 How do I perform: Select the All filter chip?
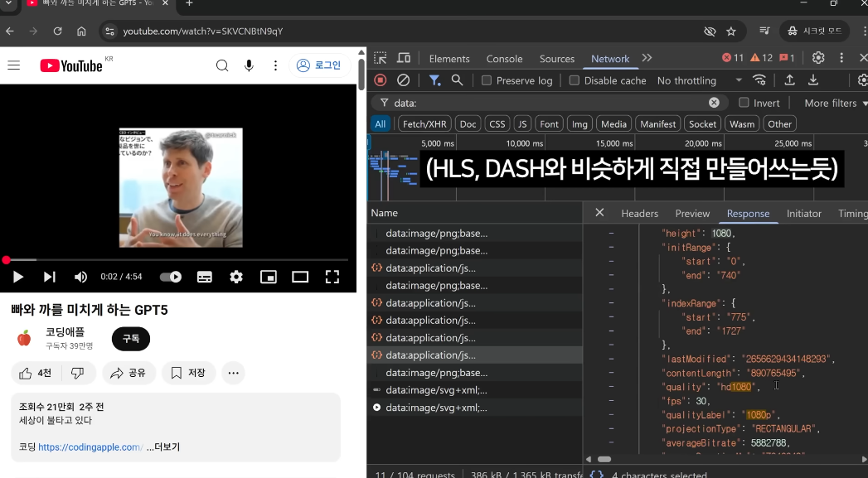click(381, 124)
